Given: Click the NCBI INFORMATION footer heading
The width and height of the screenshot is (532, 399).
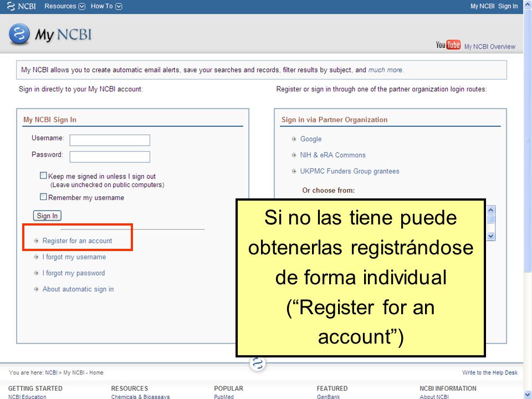Looking at the screenshot, I should pyautogui.click(x=448, y=388).
